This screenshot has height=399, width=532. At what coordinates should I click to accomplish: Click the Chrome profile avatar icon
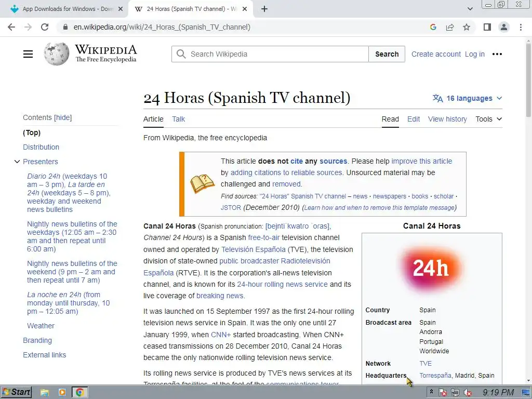(x=504, y=27)
